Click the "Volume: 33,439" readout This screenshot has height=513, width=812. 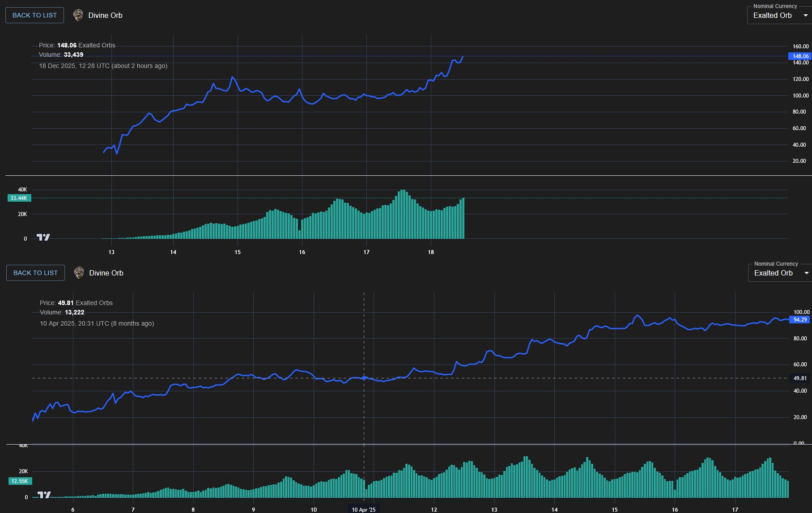61,55
